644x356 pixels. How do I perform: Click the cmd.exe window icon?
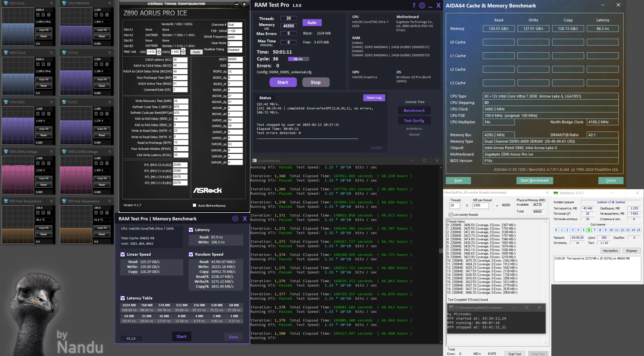(x=451, y=307)
